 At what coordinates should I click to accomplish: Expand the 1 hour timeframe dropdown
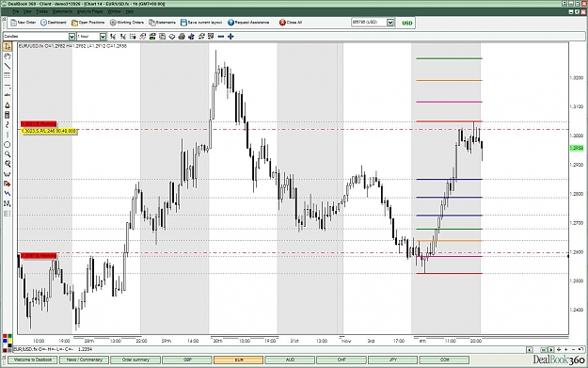103,37
